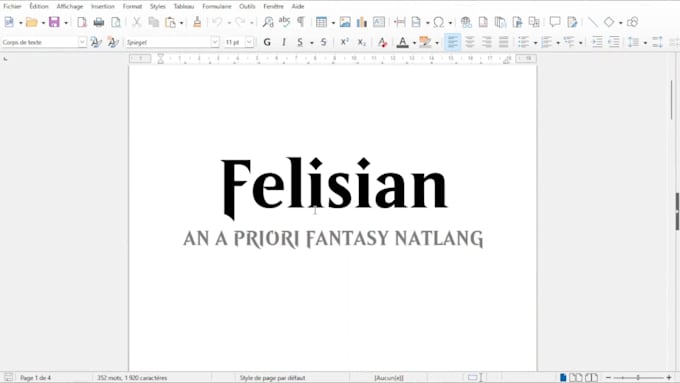
Task: Apply the font color with the A icon
Action: 403,42
